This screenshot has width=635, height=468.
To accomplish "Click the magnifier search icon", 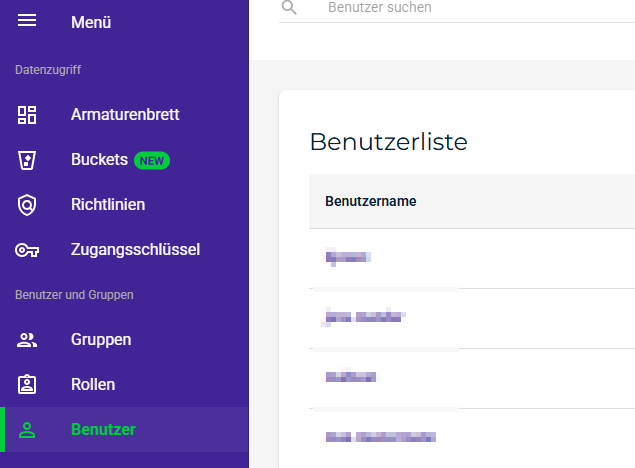I will pyautogui.click(x=290, y=8).
